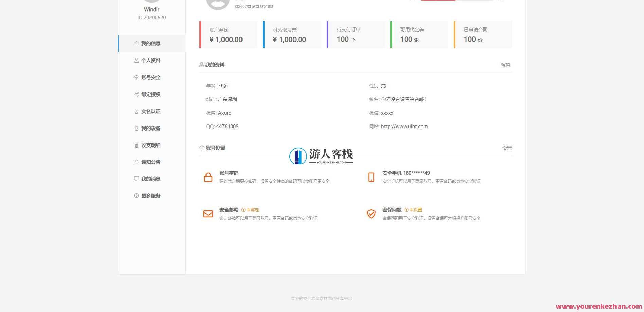Open the website link http://www.uiht.com
644x312 pixels.
pos(404,126)
